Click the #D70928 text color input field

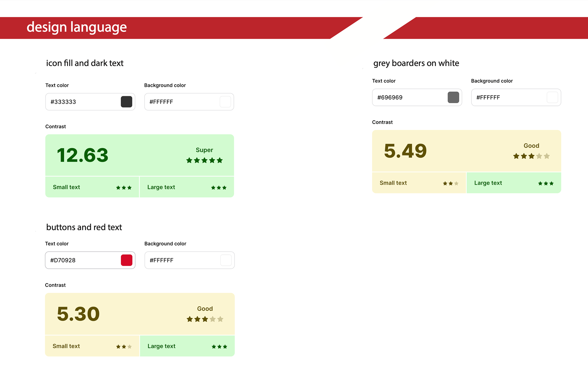(83, 260)
